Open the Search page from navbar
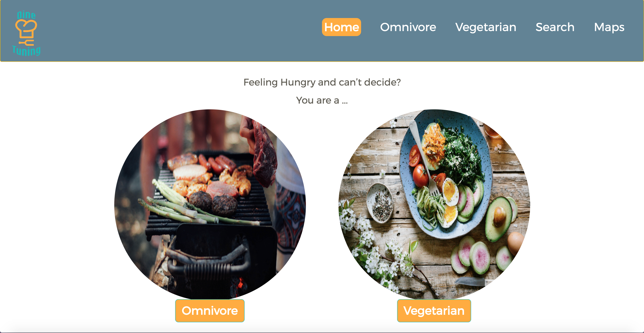Image resolution: width=644 pixels, height=333 pixels. click(x=555, y=27)
